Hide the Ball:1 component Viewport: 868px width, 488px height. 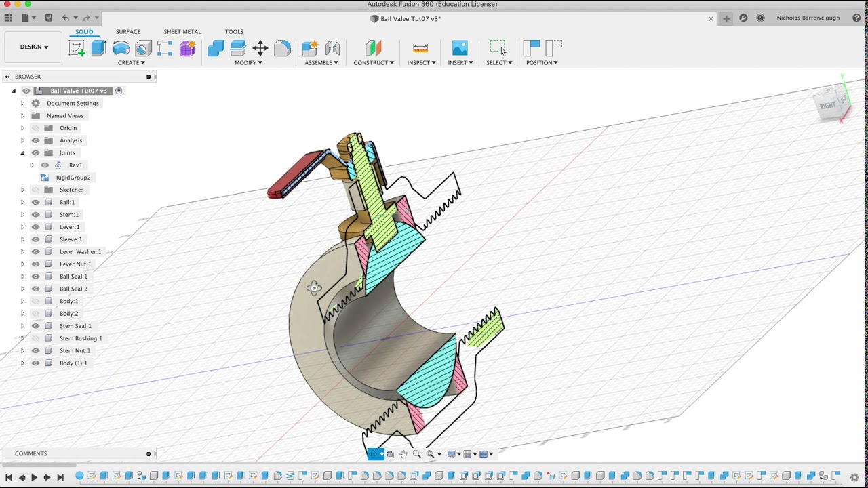(x=36, y=202)
